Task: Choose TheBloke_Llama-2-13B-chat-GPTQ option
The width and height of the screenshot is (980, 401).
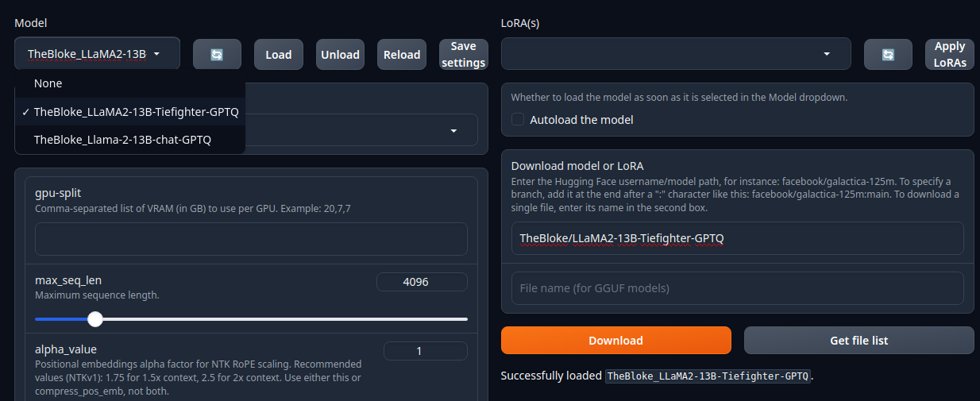Action: click(130, 140)
